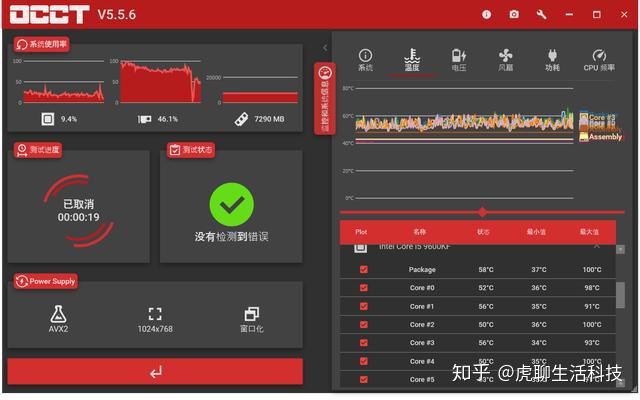Uncheck the Core #2 plot checkbox
The height and width of the screenshot is (400, 640).
[x=364, y=324]
